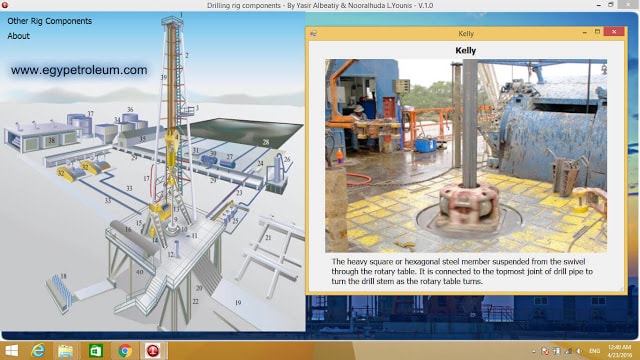
Task: Select component 9 on the rig floor
Action: [x=176, y=219]
